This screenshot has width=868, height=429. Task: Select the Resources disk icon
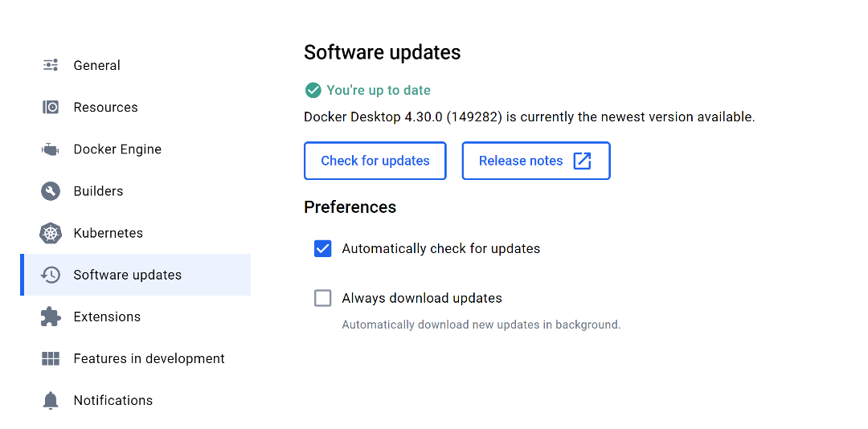click(x=51, y=108)
